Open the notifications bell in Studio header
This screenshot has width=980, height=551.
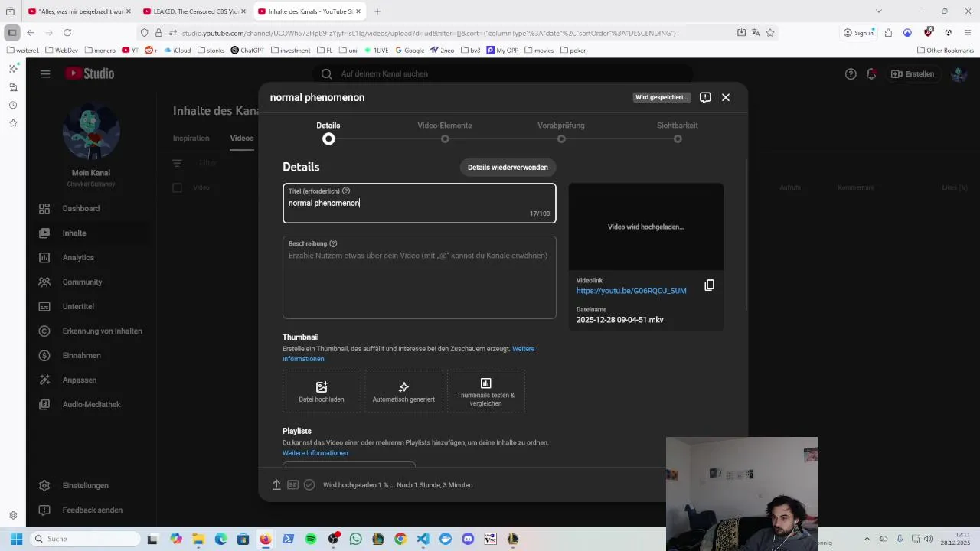871,74
